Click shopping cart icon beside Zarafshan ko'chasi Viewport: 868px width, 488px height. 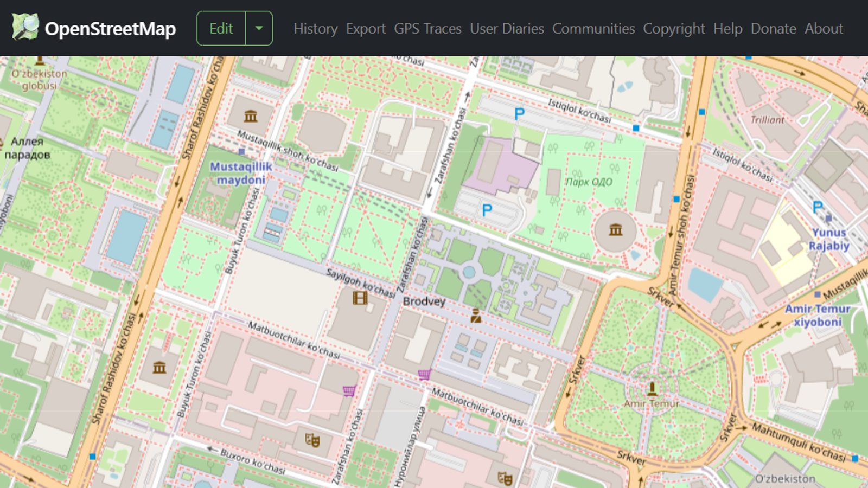point(349,390)
